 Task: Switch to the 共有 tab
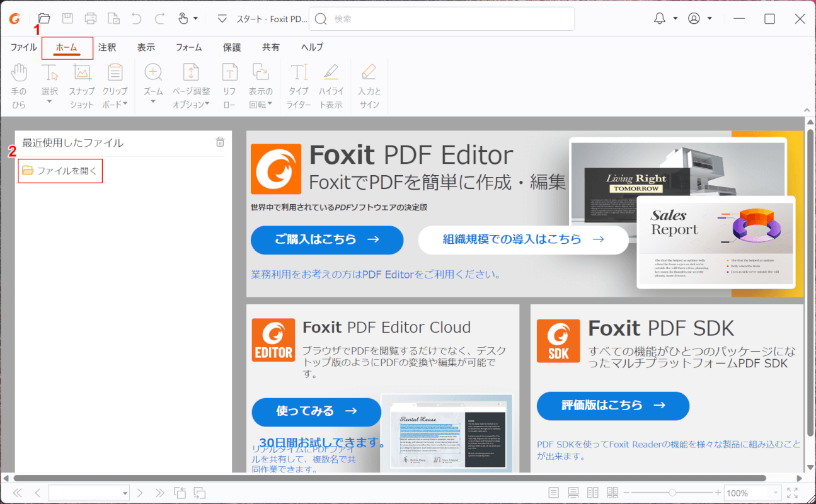(x=271, y=47)
